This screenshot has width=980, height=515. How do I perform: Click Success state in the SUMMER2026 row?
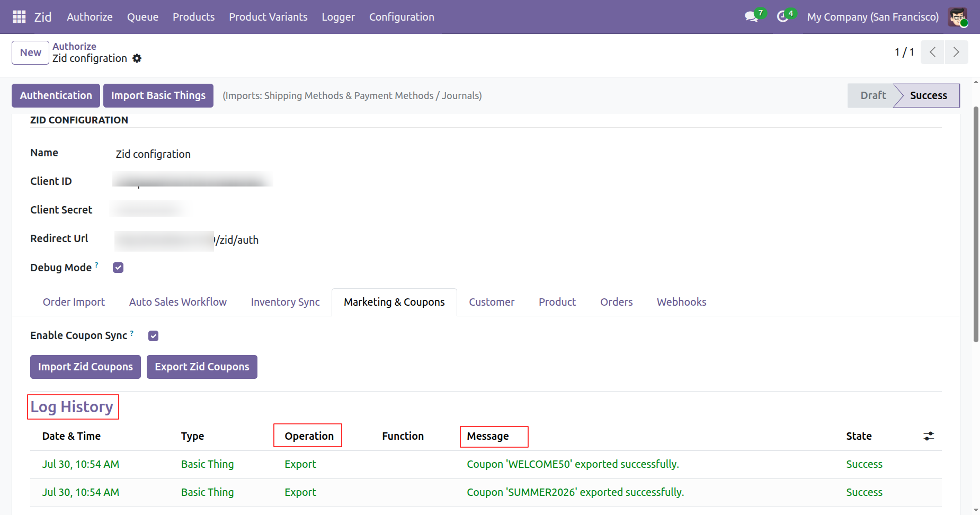tap(864, 492)
